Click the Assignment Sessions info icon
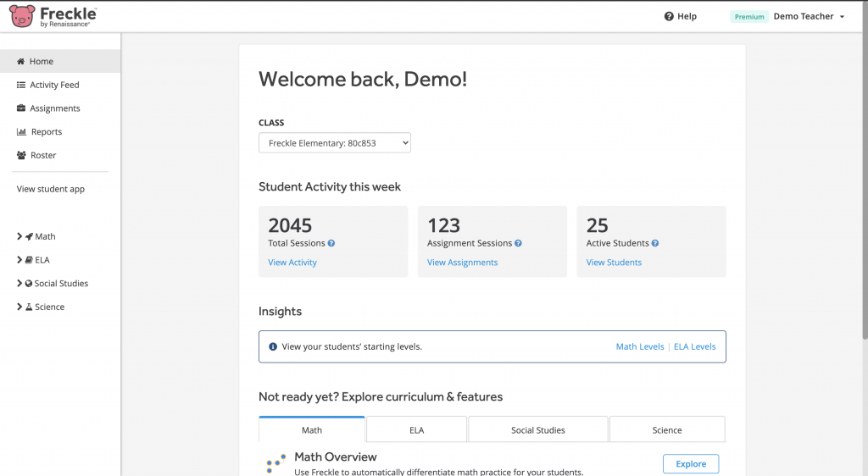 coord(518,243)
